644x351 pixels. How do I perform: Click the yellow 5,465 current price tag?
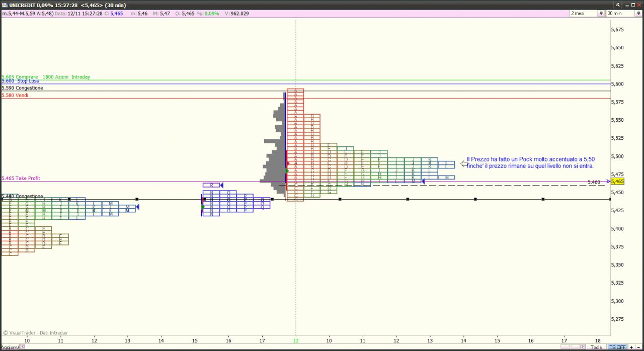pyautogui.click(x=617, y=181)
